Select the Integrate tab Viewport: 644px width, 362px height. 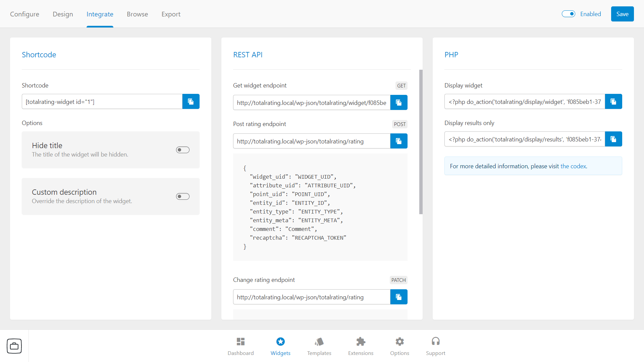100,14
